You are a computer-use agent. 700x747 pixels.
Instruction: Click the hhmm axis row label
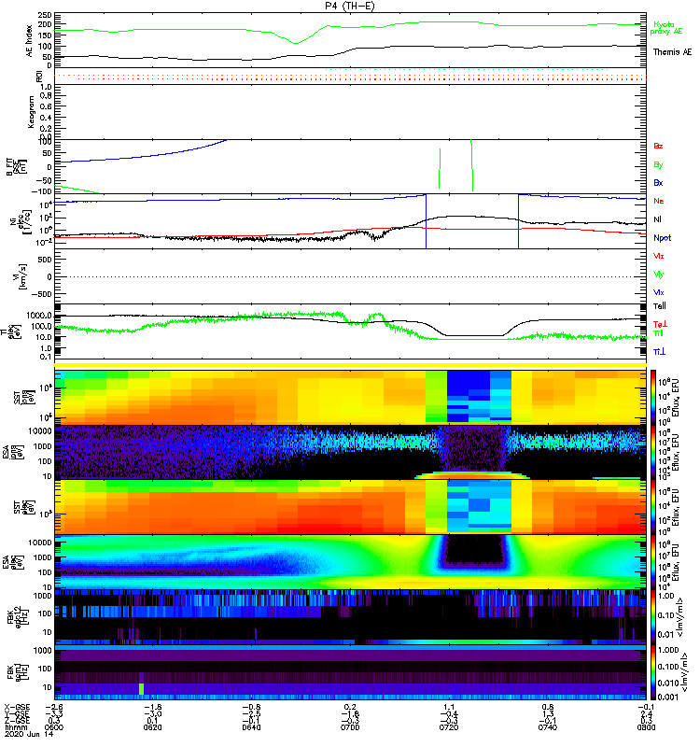14,727
